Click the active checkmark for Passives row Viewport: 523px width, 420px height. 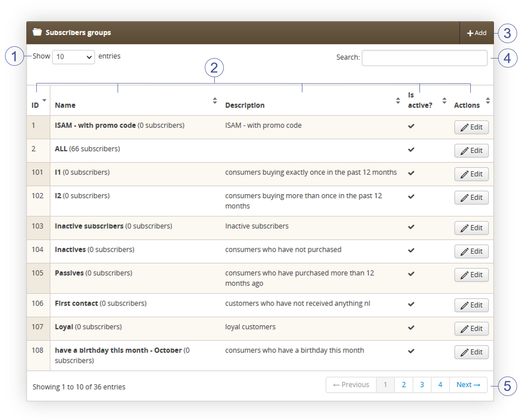click(411, 273)
